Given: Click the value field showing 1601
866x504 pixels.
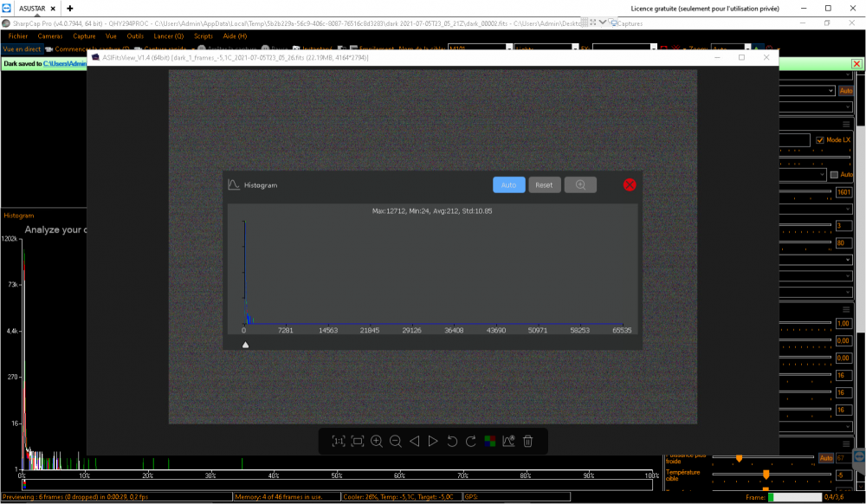Looking at the screenshot, I should (x=843, y=192).
